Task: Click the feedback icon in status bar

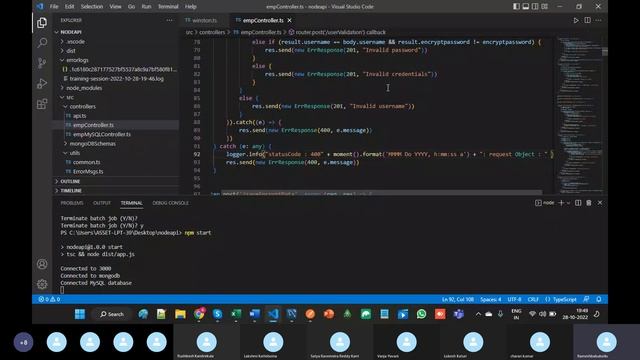Action: click(x=586, y=300)
